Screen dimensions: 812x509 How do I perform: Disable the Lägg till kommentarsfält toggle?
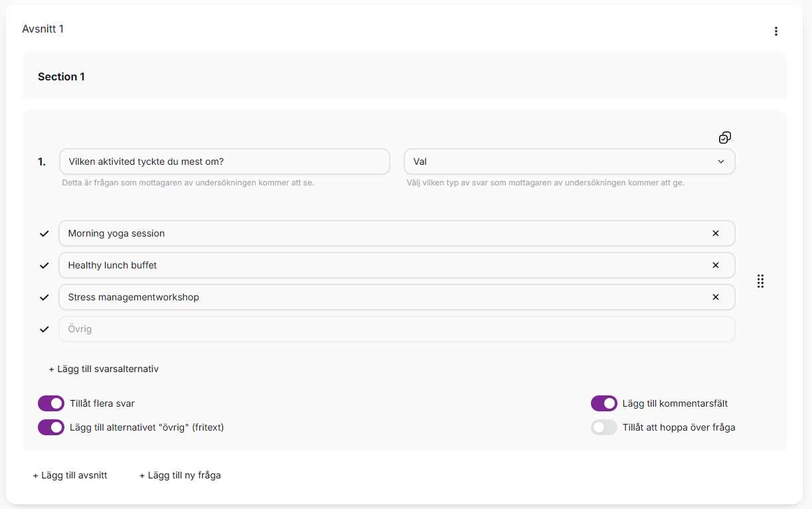pos(604,403)
